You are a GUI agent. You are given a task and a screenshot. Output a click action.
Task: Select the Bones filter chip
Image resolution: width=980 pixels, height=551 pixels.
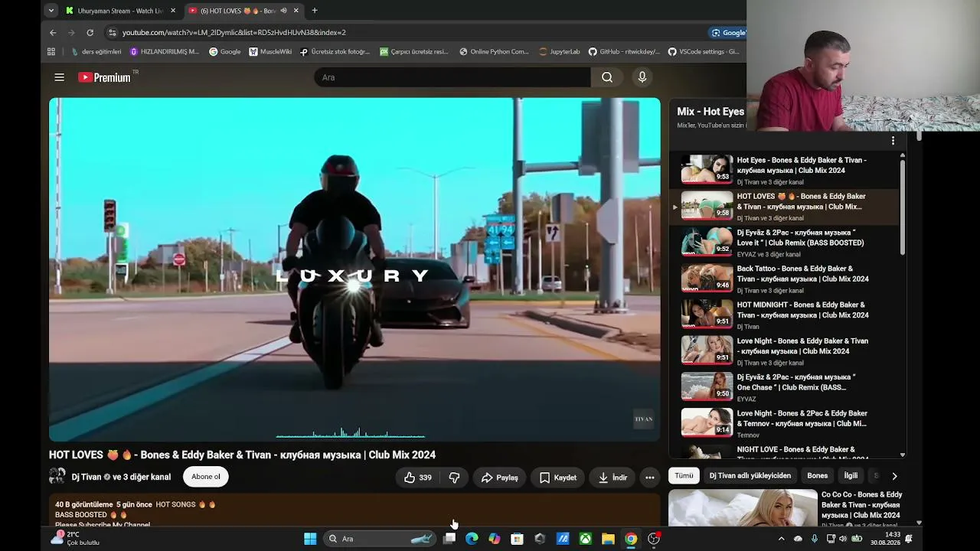click(818, 475)
